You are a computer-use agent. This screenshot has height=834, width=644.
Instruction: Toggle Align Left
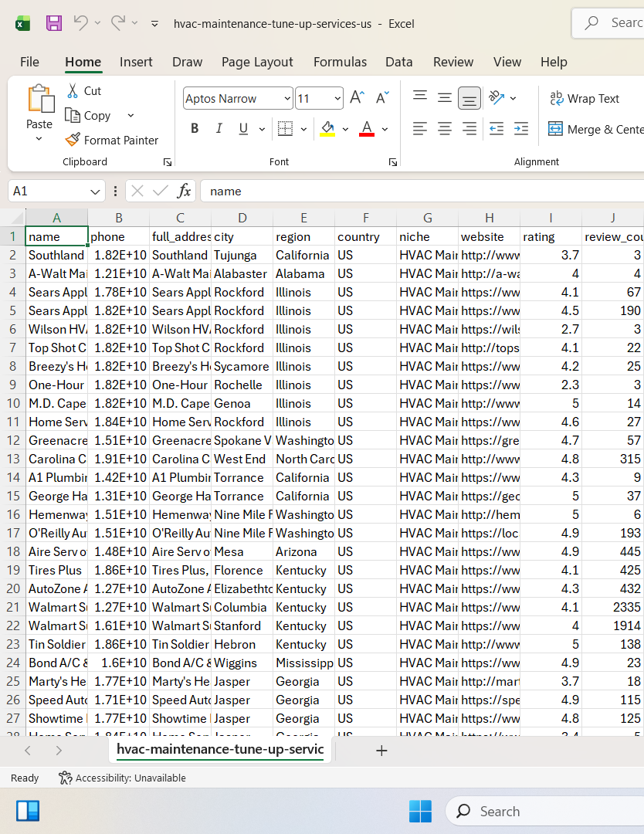coord(420,128)
